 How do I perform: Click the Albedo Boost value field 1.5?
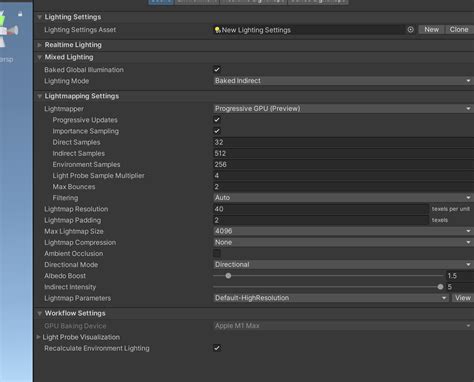click(x=460, y=276)
